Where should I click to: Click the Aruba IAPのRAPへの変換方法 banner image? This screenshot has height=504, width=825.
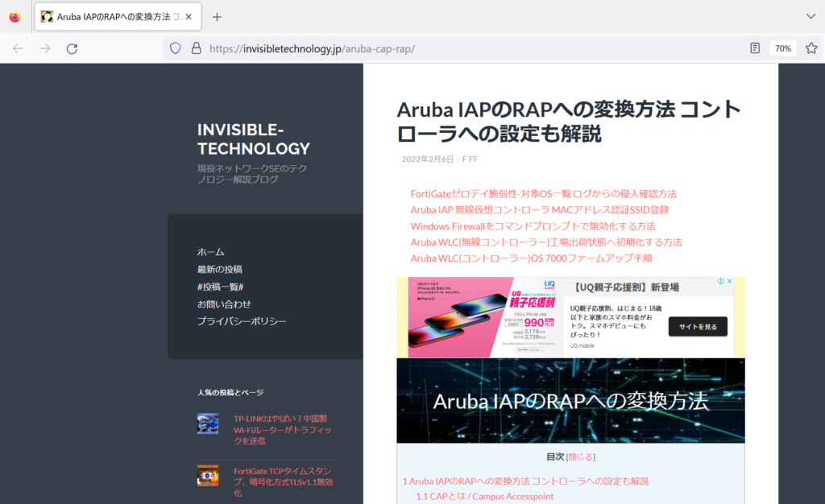point(571,400)
